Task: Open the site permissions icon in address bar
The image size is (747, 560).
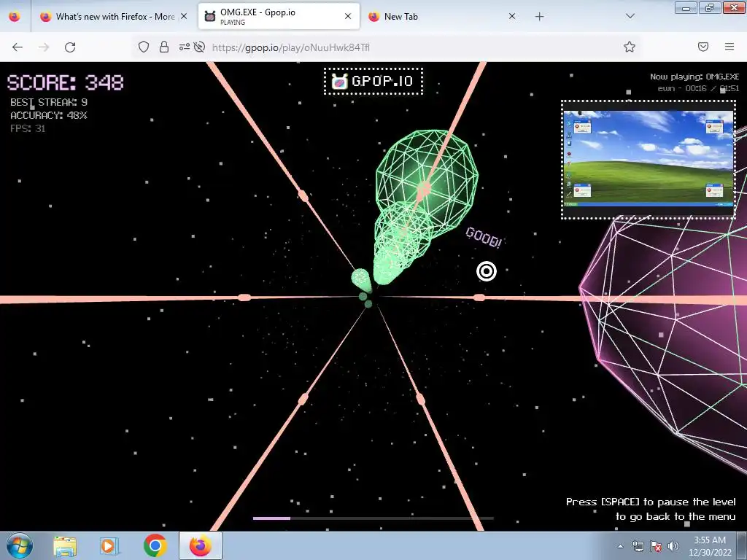Action: click(184, 47)
